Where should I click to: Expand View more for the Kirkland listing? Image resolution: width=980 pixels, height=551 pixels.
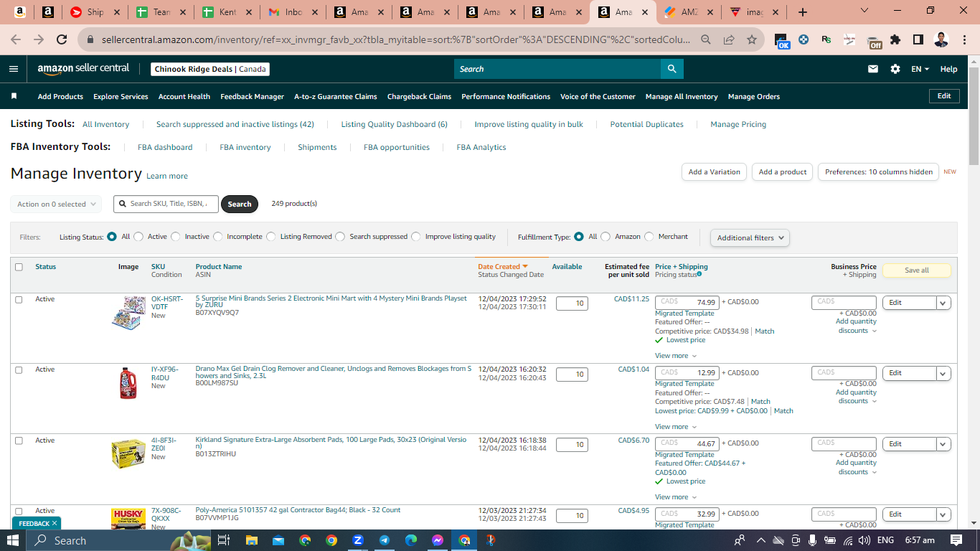pyautogui.click(x=675, y=497)
